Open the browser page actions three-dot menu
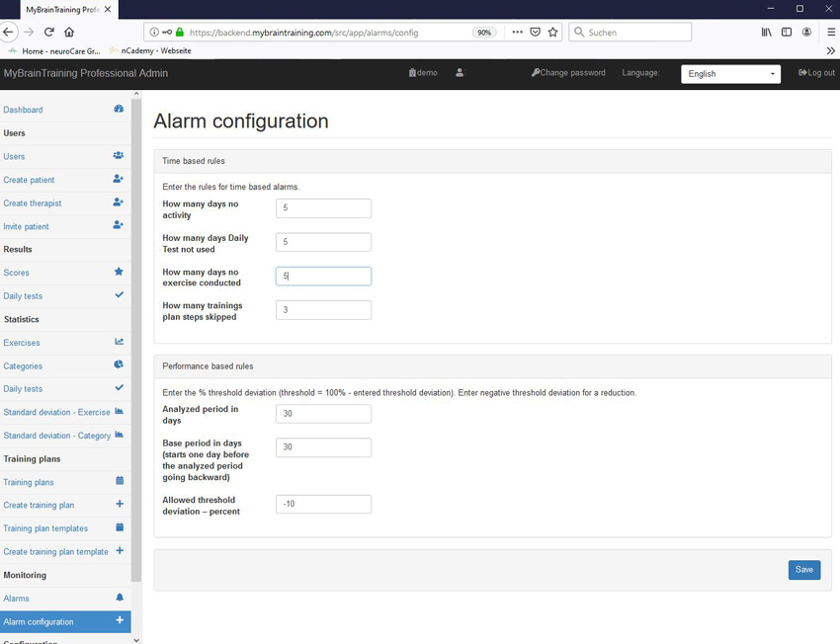This screenshot has width=840, height=644. click(517, 33)
